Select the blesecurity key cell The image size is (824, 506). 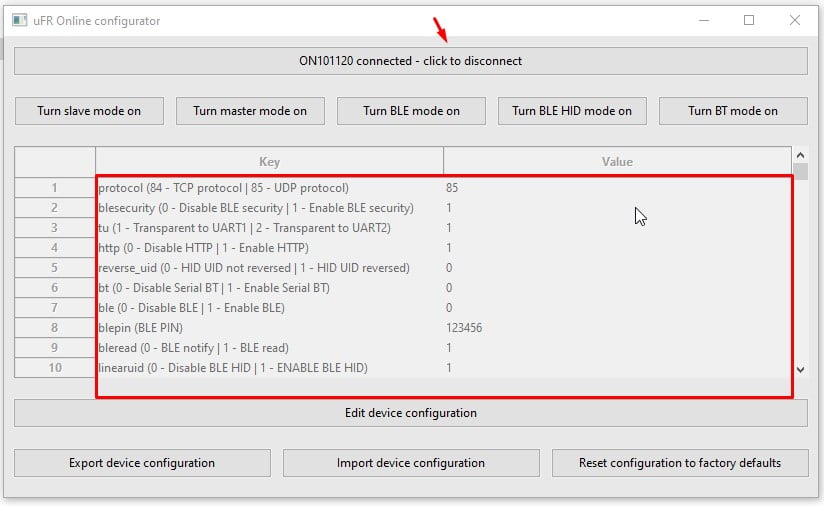270,208
